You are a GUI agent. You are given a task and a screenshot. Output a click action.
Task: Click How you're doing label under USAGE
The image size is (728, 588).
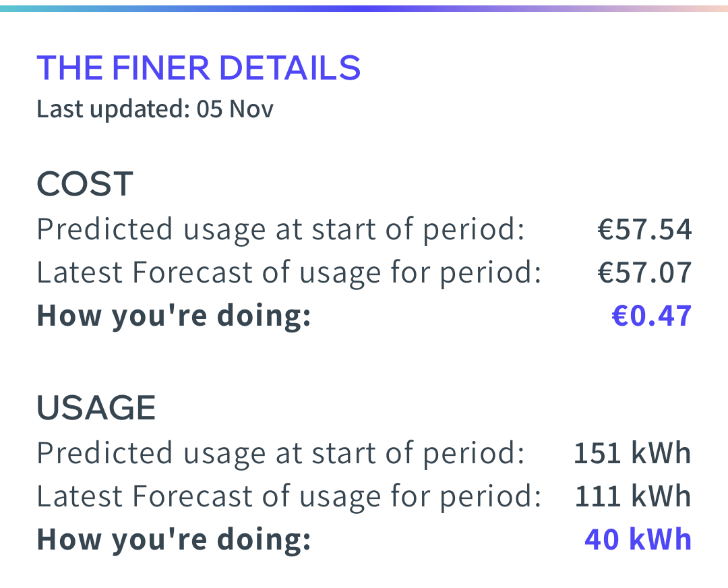pyautogui.click(x=174, y=541)
